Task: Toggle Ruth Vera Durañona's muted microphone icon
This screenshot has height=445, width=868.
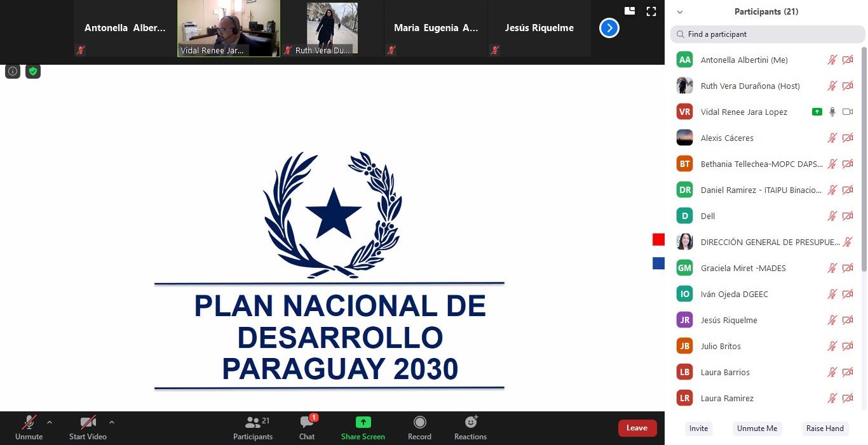Action: [832, 86]
